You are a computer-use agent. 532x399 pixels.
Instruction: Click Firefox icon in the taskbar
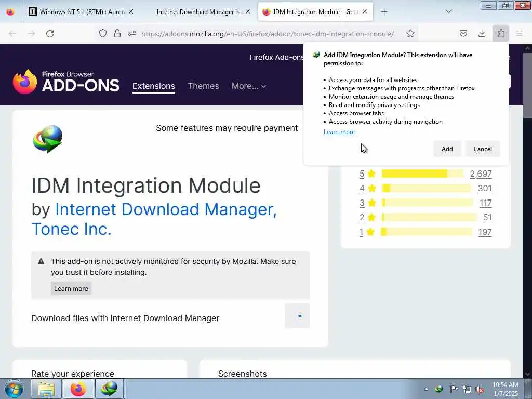coord(78,389)
